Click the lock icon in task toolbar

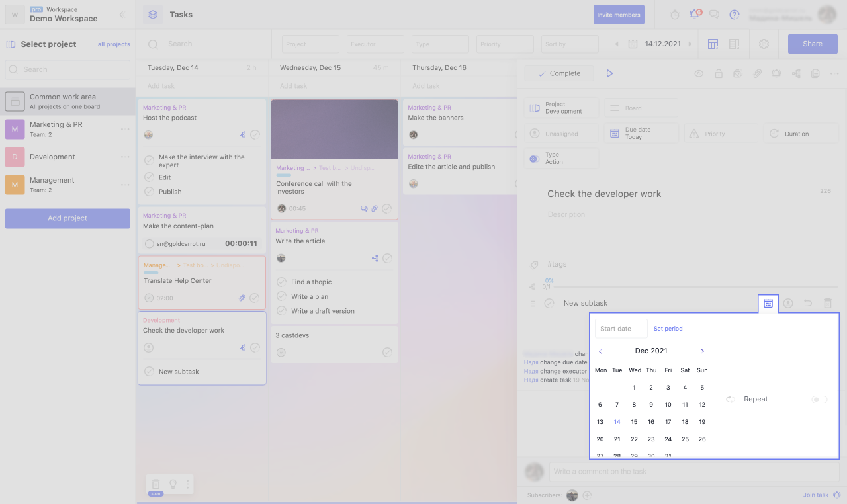pyautogui.click(x=718, y=74)
